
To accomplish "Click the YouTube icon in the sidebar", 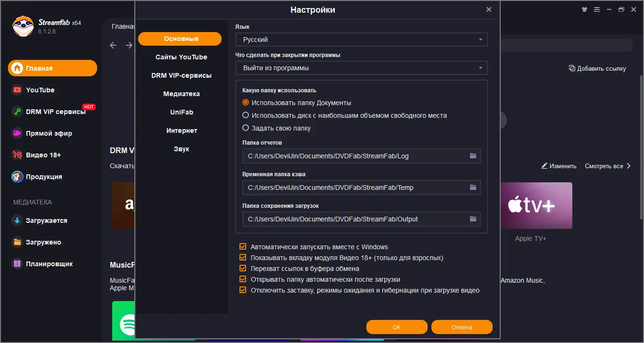I will tap(17, 90).
